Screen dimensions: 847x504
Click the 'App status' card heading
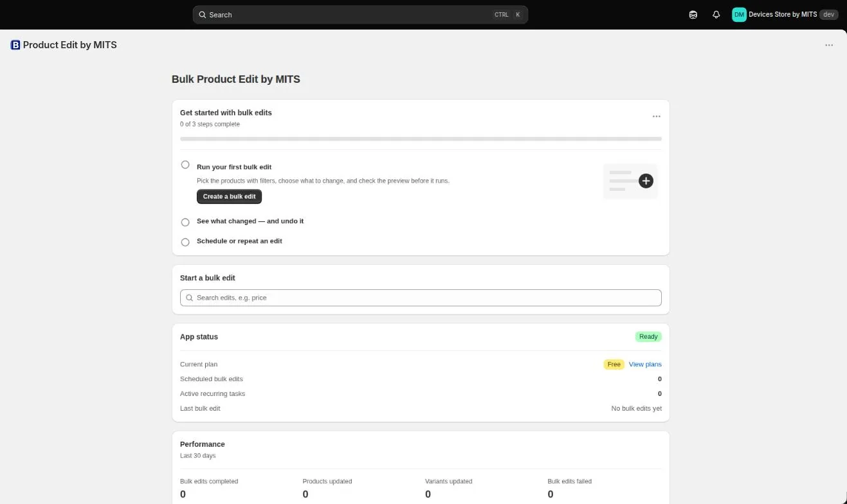199,337
